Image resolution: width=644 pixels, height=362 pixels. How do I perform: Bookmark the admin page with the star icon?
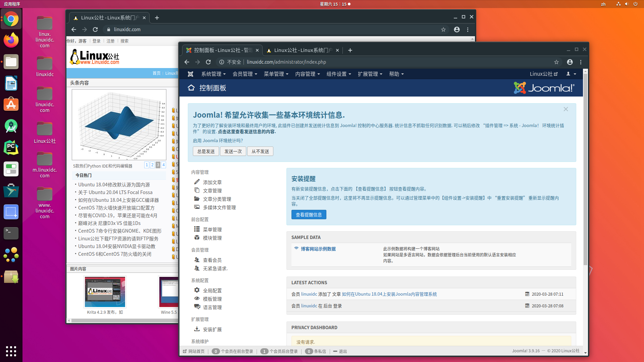556,62
